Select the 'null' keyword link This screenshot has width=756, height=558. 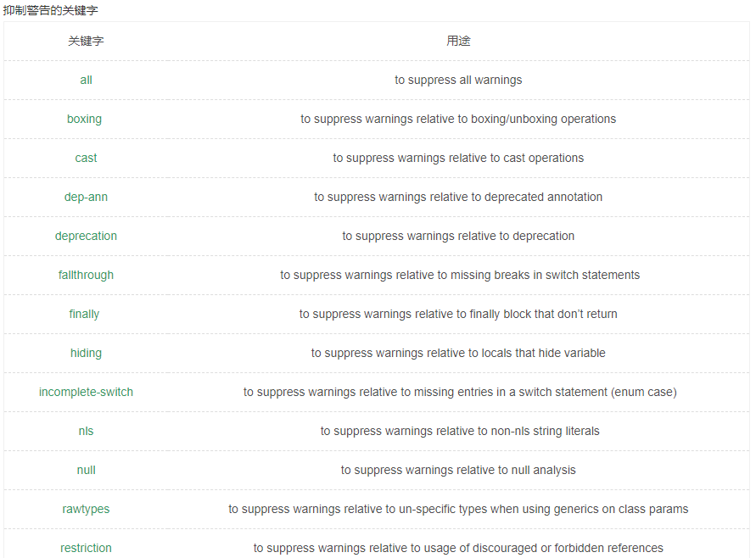click(x=86, y=470)
